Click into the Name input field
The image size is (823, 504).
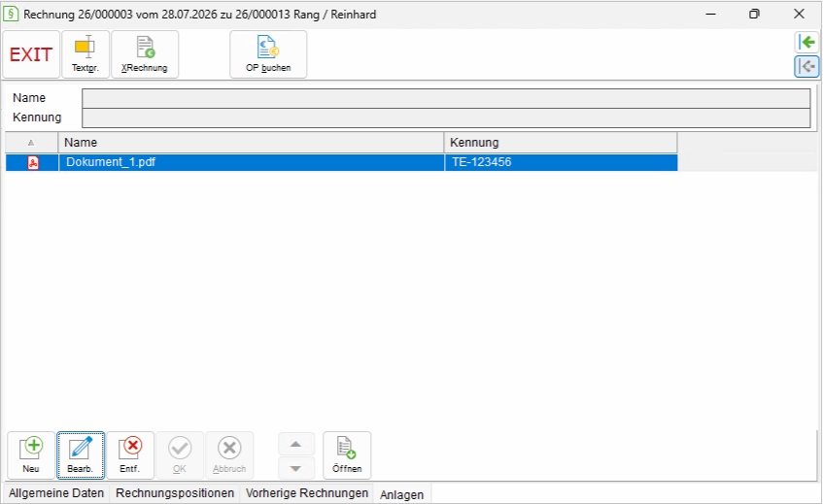click(x=446, y=99)
